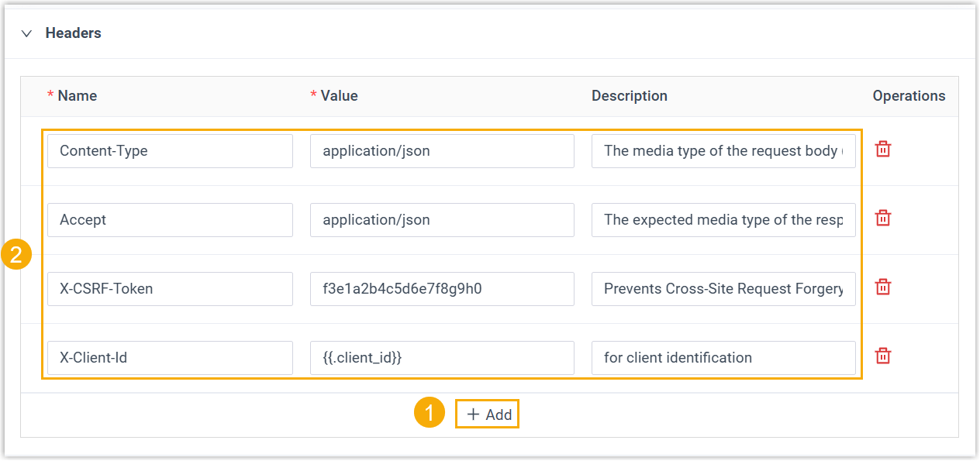980x461 pixels.
Task: Click the Content-Type name field
Action: coord(170,151)
